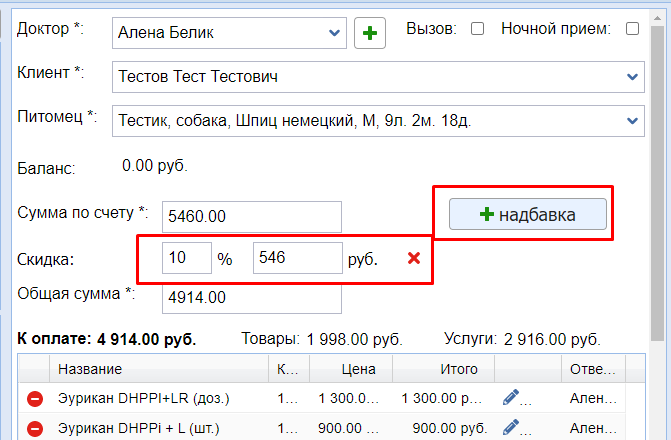Click the Сумма по счету input field
The image size is (671, 440).
click(x=254, y=216)
